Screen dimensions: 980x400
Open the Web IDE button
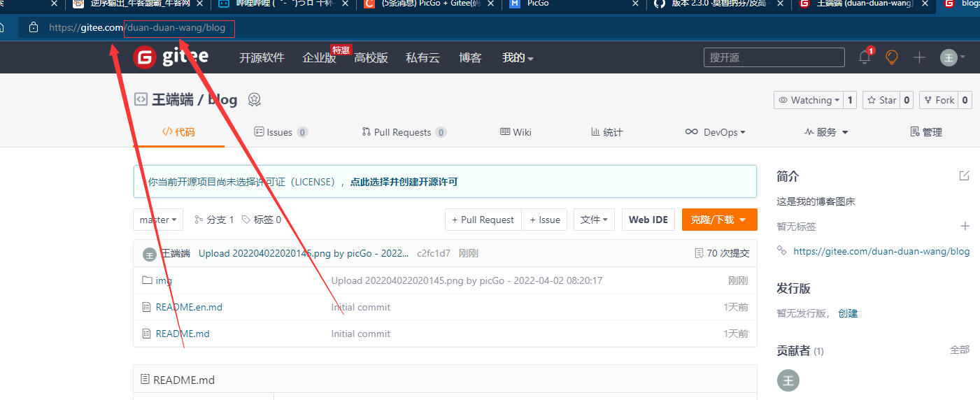tap(648, 220)
